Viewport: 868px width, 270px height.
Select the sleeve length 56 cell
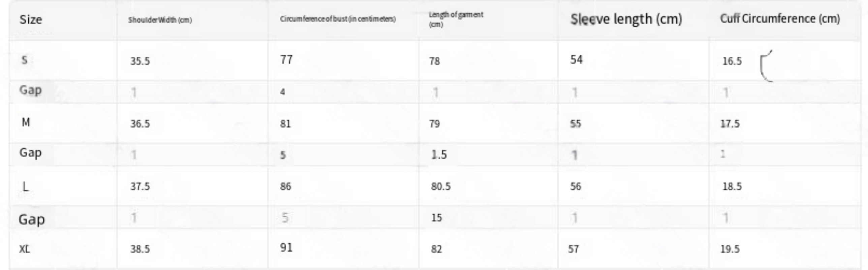point(576,186)
